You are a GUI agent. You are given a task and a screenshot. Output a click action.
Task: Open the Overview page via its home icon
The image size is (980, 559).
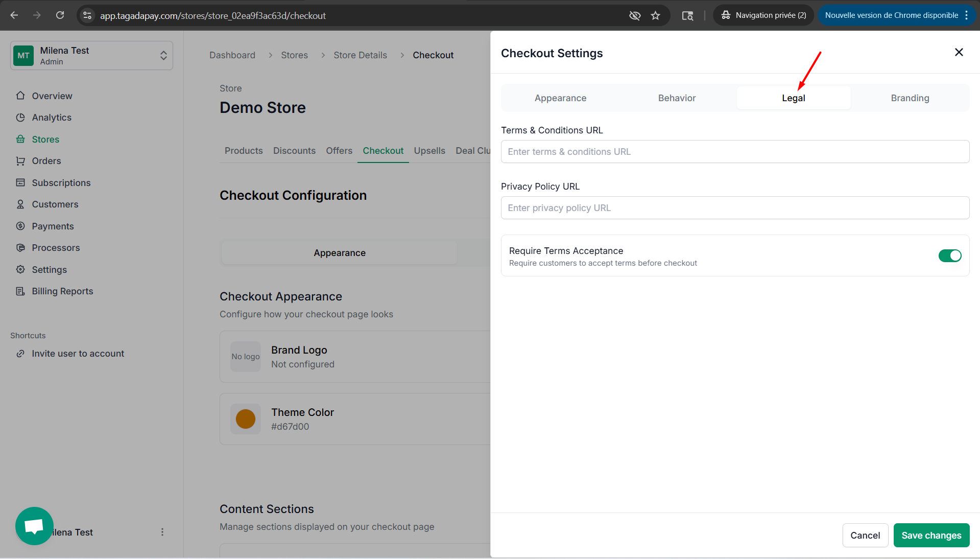[20, 96]
